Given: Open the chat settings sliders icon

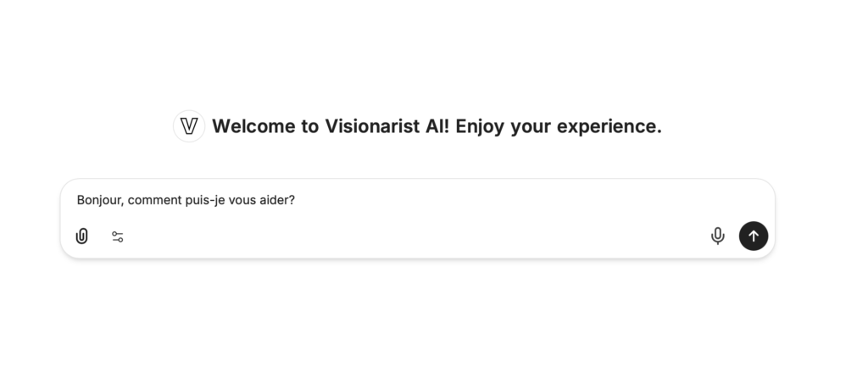Looking at the screenshot, I should (x=118, y=236).
